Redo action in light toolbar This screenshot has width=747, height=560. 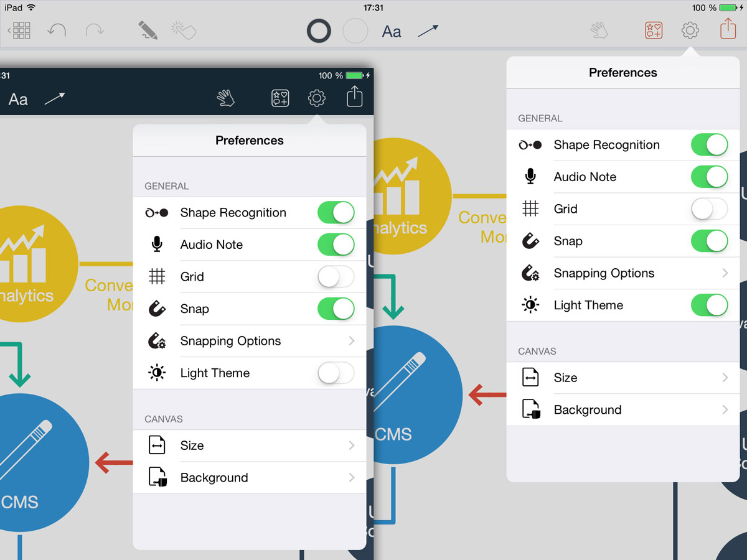pos(95,30)
